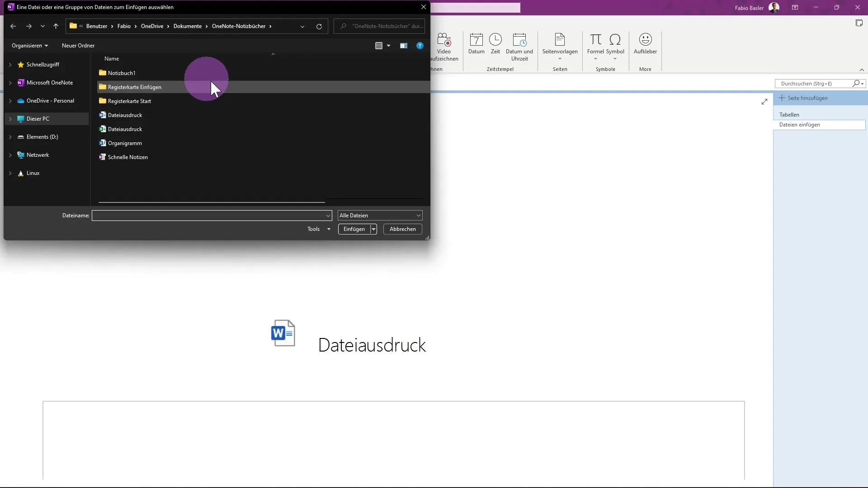Viewport: 868px width, 488px height.
Task: Open Formel in the Symbole group
Action: click(595, 47)
